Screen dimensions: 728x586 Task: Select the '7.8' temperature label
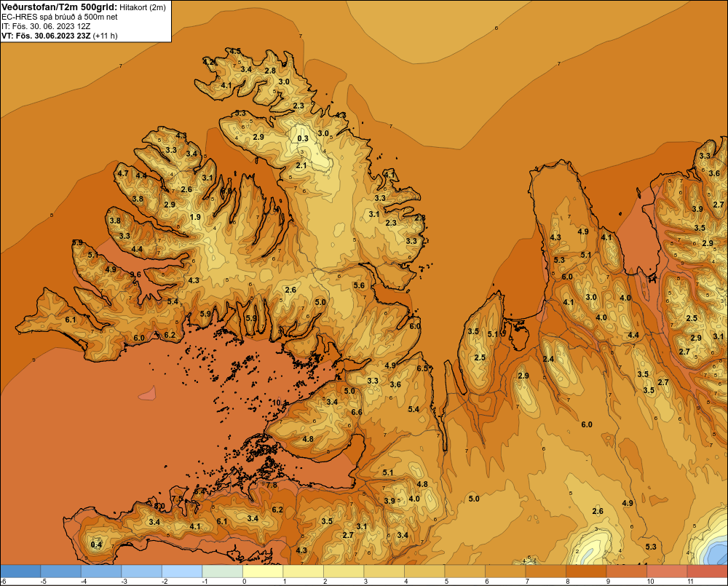(x=271, y=485)
